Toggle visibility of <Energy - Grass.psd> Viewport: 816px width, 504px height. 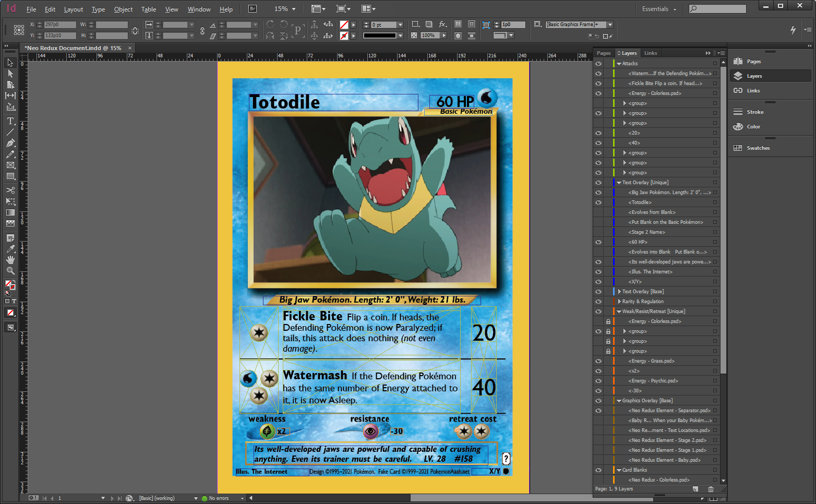click(x=598, y=361)
